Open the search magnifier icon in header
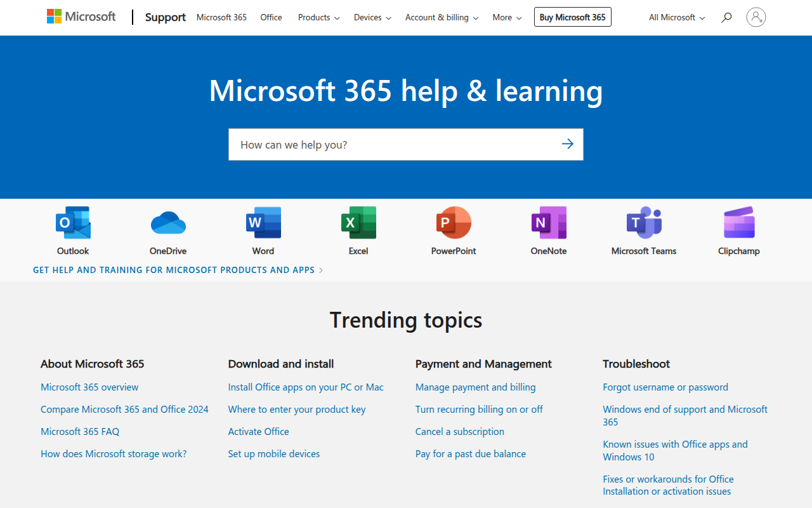Viewport: 812px width, 508px height. point(726,18)
